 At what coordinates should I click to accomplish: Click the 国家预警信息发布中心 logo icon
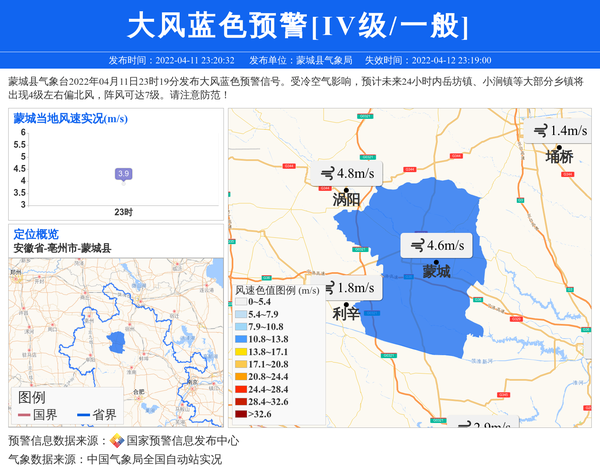click(117, 440)
